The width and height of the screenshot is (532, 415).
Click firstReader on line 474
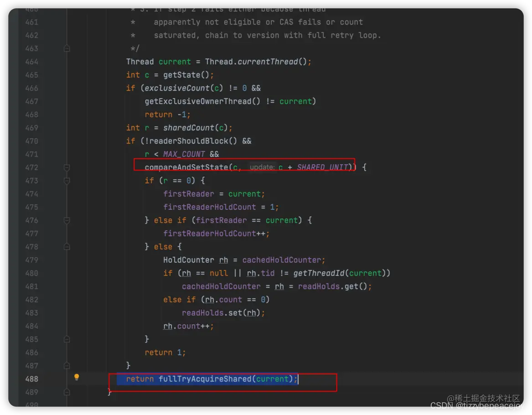(x=189, y=194)
